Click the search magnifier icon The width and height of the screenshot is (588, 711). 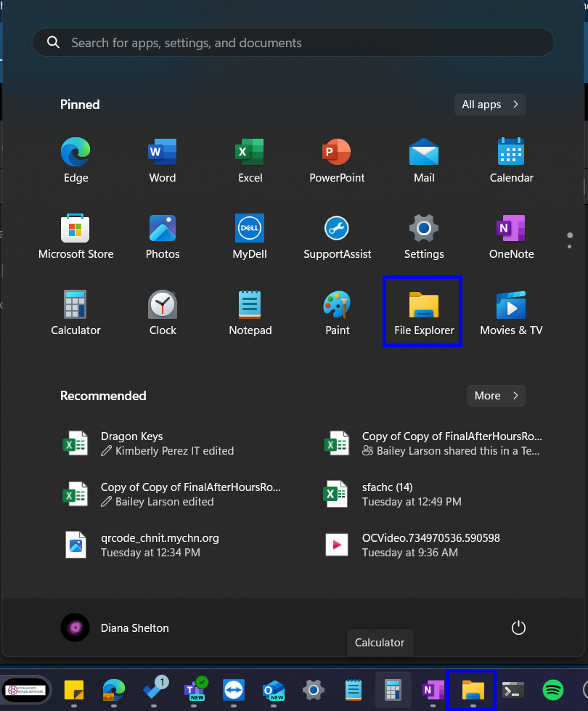pyautogui.click(x=54, y=43)
